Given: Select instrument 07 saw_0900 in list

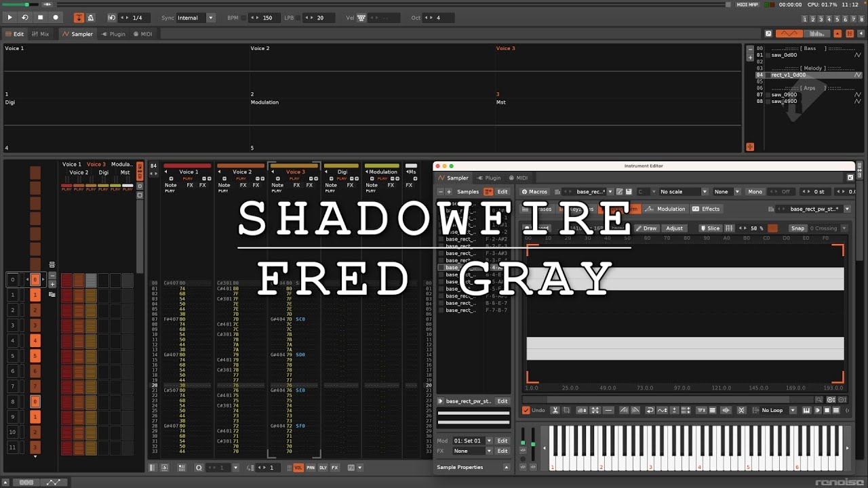Looking at the screenshot, I should click(x=808, y=95).
